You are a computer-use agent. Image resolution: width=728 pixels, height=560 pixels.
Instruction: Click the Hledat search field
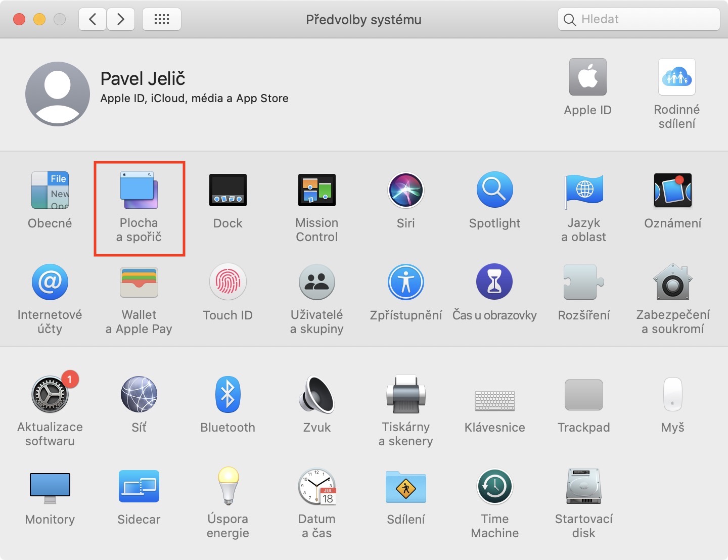tap(639, 19)
